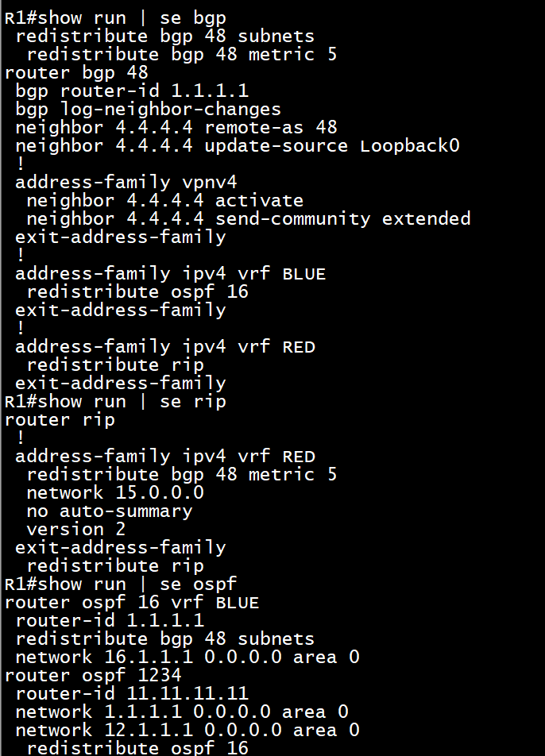Click 'neighbor 4.4.4.4 remote-as 48' line

pos(176,128)
